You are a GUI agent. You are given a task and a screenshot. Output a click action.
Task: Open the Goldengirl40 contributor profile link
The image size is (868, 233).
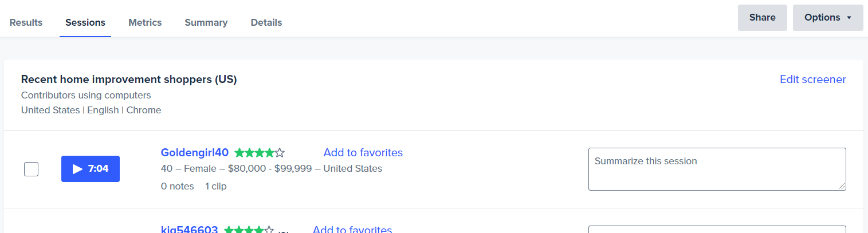click(x=195, y=152)
